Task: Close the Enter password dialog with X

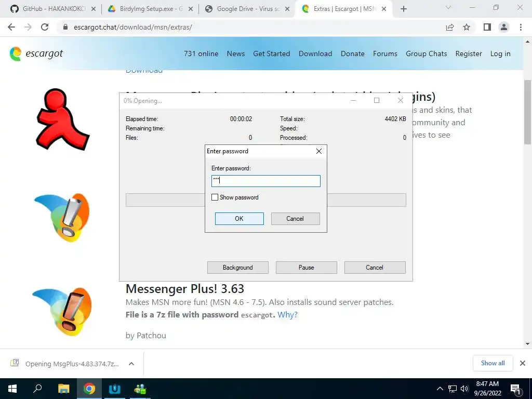Action: pos(319,151)
